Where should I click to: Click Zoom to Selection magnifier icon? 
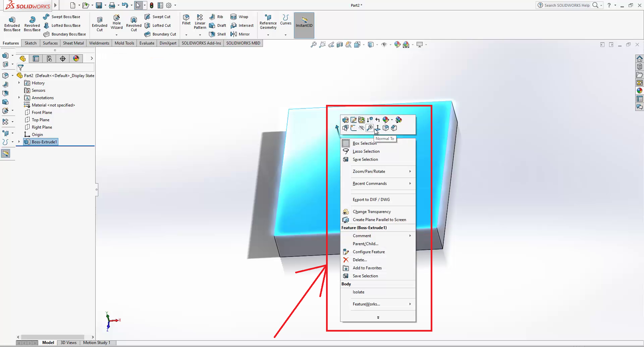(x=370, y=128)
